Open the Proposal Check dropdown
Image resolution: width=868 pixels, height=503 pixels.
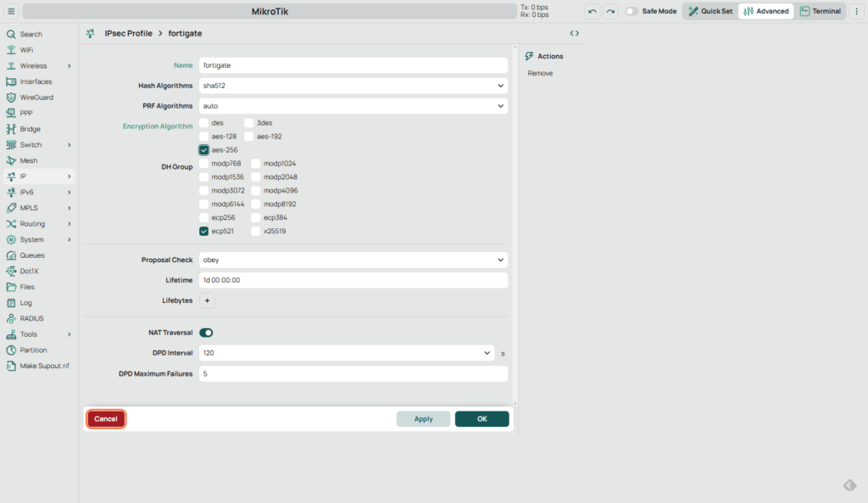point(353,260)
